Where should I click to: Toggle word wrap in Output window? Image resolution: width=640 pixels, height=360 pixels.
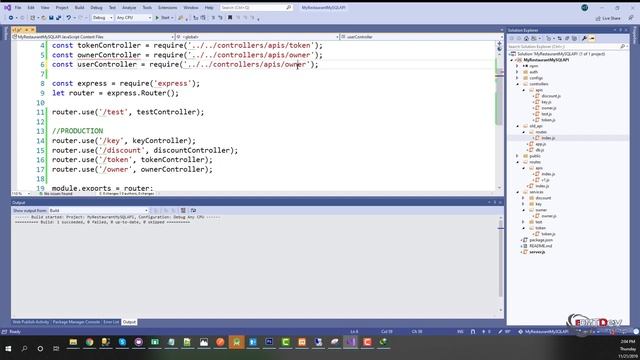[x=193, y=211]
